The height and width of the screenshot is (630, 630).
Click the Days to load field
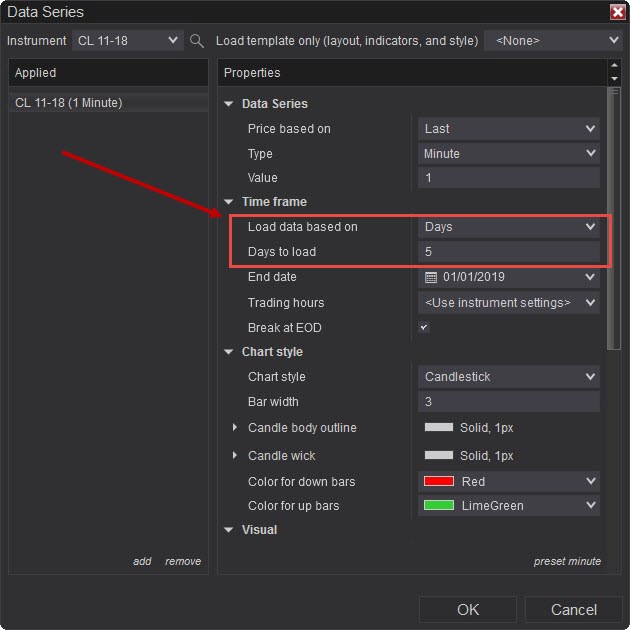click(509, 252)
